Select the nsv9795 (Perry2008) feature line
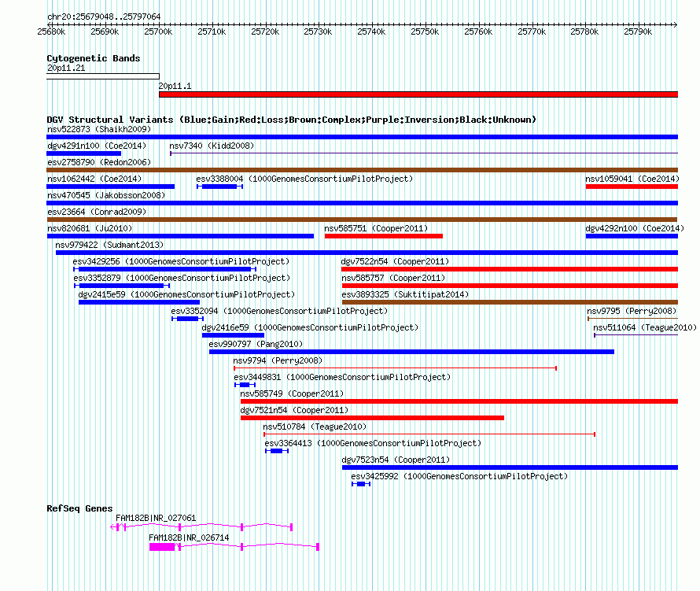The height and width of the screenshot is (591, 700). pos(632,319)
